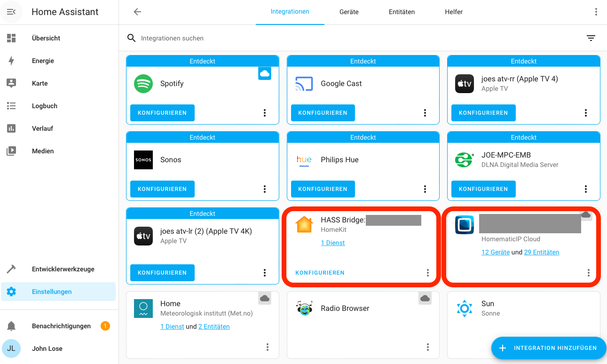This screenshot has height=364, width=607.
Task: Click the HomeKit house logo
Action: (x=304, y=224)
